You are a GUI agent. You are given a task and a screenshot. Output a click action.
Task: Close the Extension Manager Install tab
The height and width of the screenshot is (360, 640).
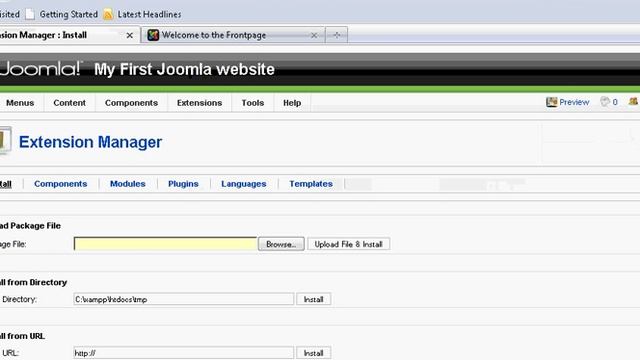(x=129, y=36)
